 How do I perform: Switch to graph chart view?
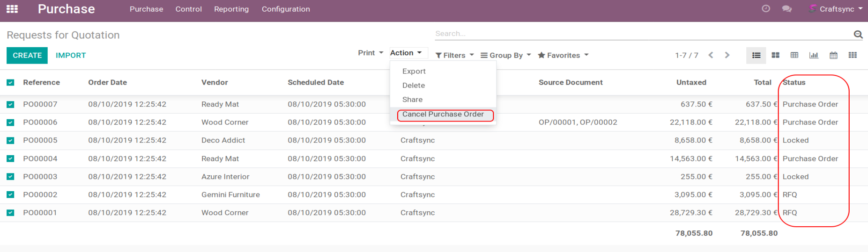coord(814,55)
